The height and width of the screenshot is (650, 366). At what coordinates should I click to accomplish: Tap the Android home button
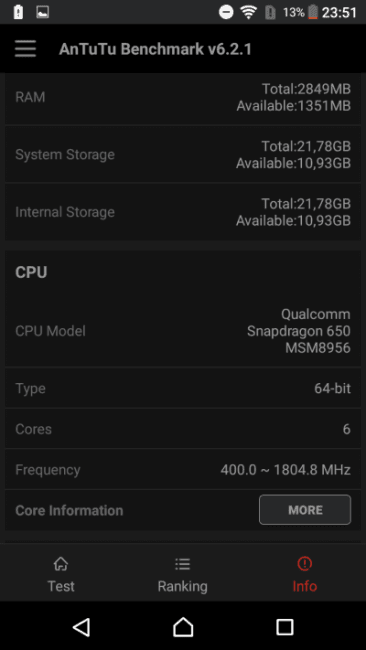pos(183,627)
